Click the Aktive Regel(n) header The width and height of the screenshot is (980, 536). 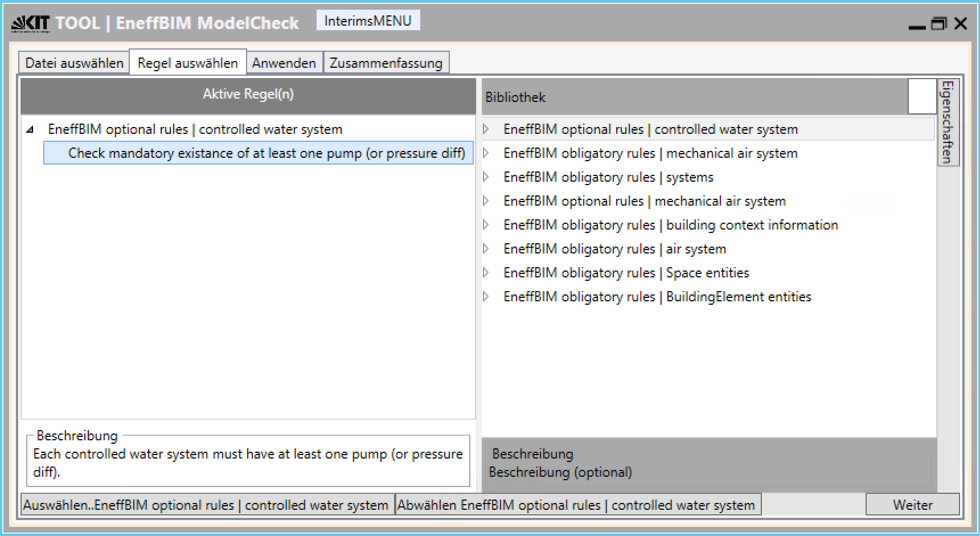click(x=248, y=96)
